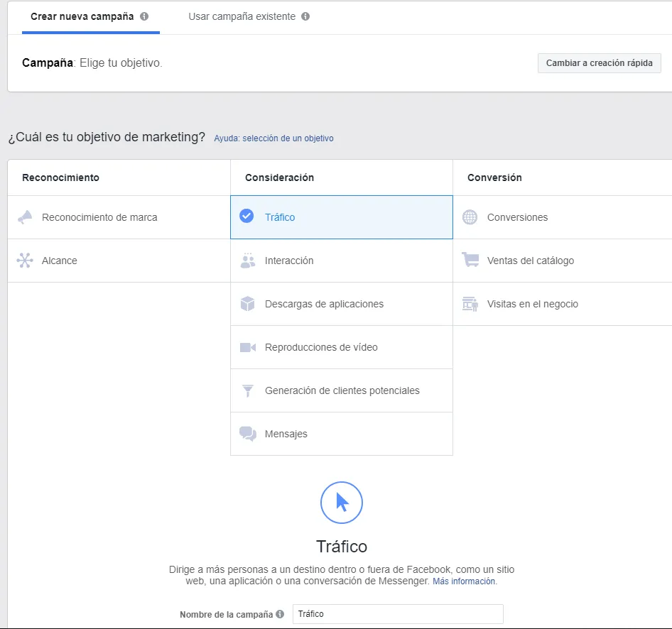Click the store icon for Visitas en el negocio
This screenshot has height=629, width=672.
(470, 304)
